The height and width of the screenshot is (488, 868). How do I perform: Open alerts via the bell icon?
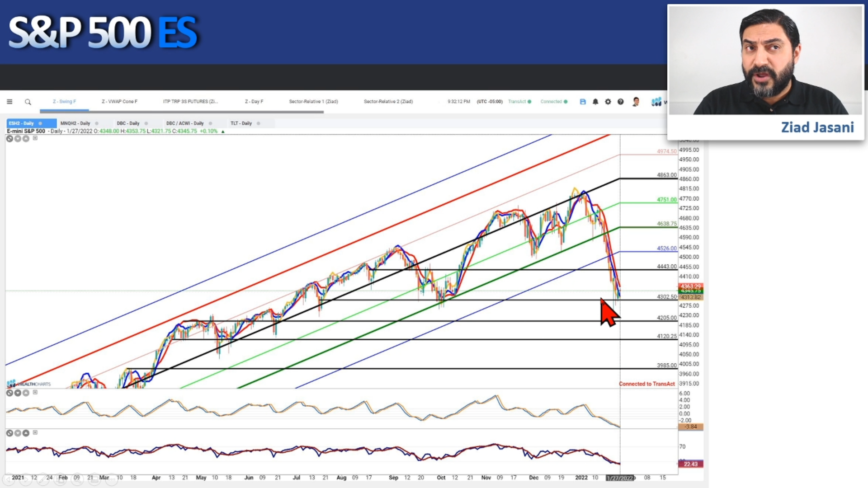pyautogui.click(x=595, y=102)
